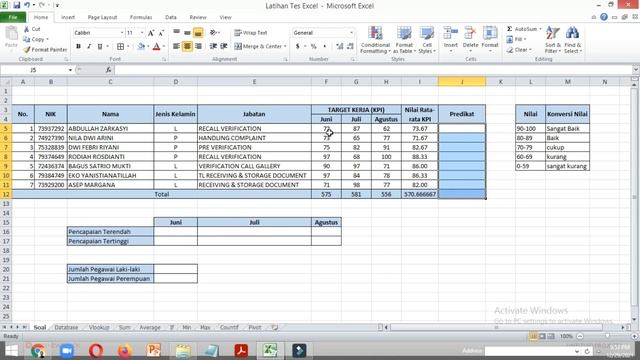Viewport: 640px width, 360px height.
Task: Open Format cells menu icon
Action: click(490, 33)
